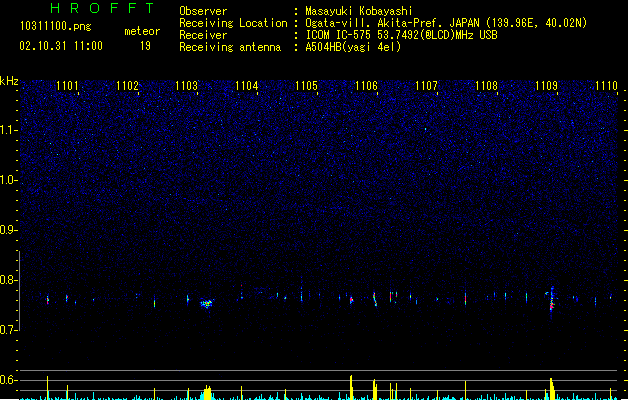Screen dimensions: 629x400
Task: Click the 'Receiver' field label
Action: pos(203,35)
